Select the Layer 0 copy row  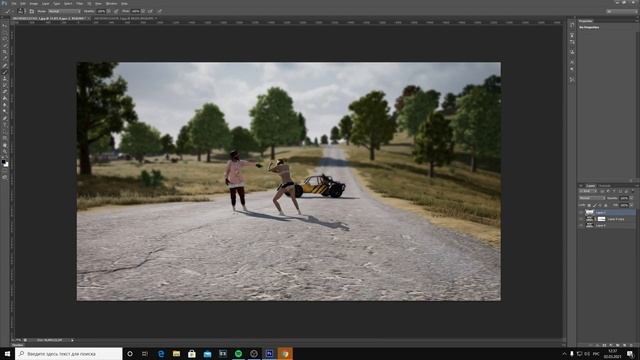608,219
